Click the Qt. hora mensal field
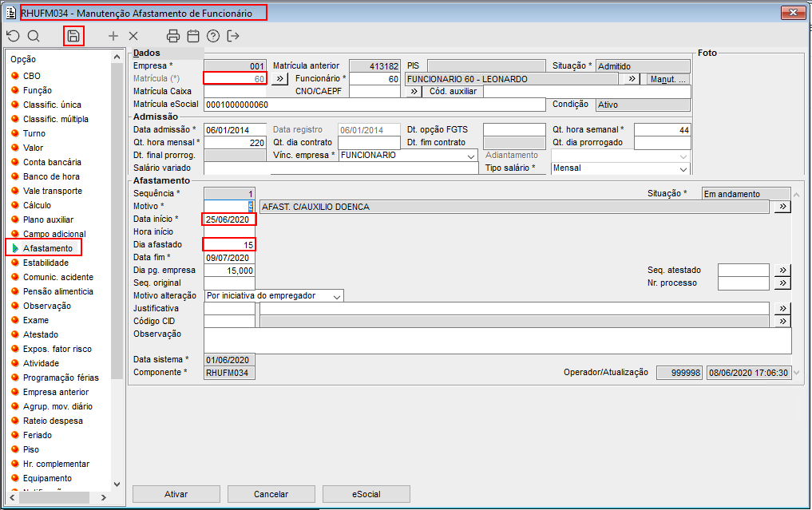Screen dimensions: 812x510 coord(235,142)
